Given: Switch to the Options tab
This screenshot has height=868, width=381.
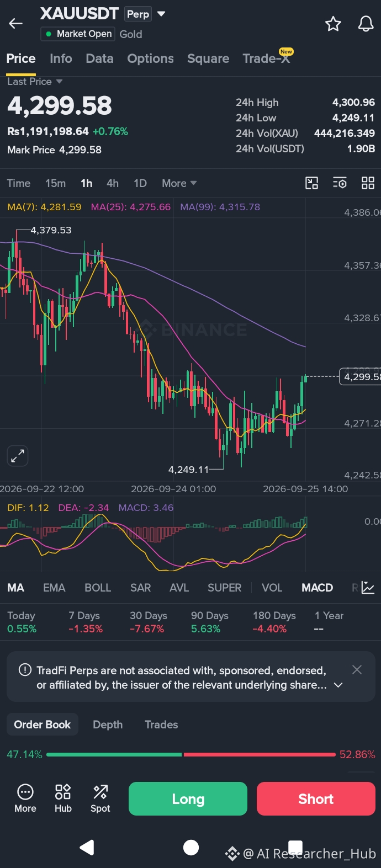Looking at the screenshot, I should pyautogui.click(x=150, y=58).
